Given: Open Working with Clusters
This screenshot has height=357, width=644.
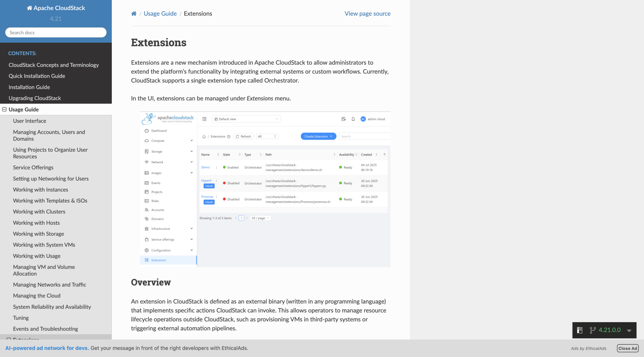Looking at the screenshot, I should pos(39,212).
